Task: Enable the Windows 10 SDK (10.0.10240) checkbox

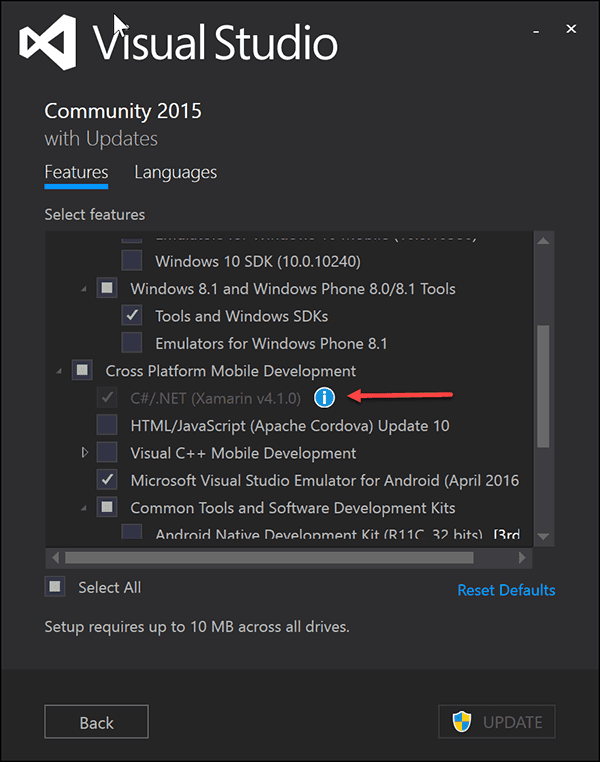Action: tap(132, 261)
